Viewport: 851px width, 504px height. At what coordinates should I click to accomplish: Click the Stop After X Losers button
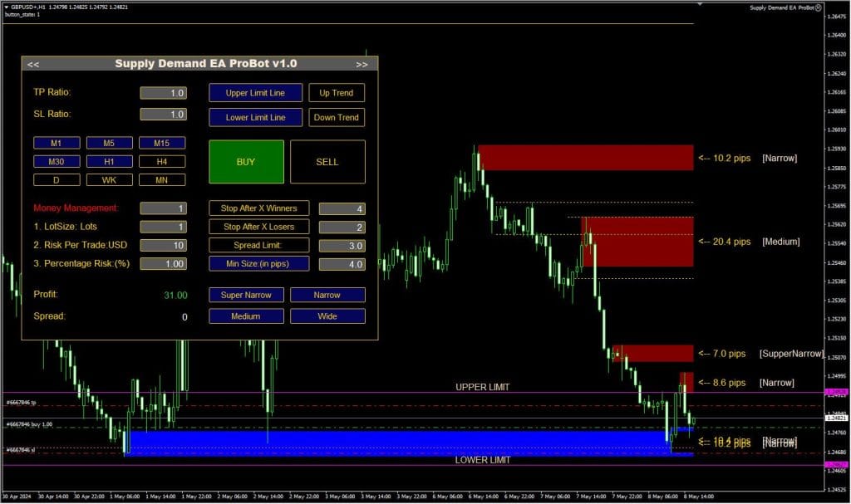tap(258, 226)
